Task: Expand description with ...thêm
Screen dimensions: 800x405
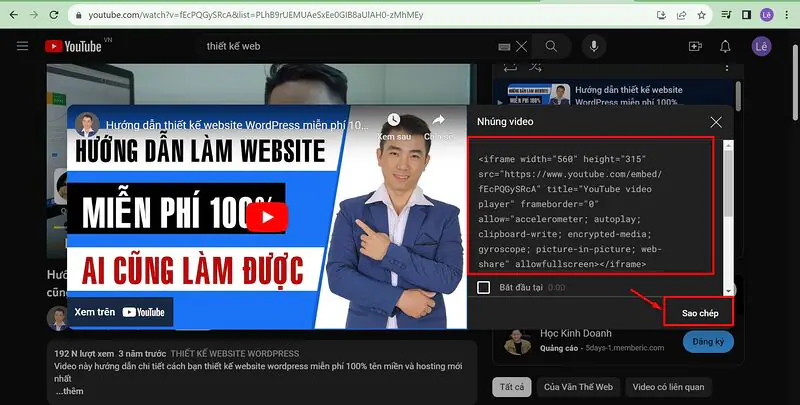Action: pyautogui.click(x=69, y=391)
